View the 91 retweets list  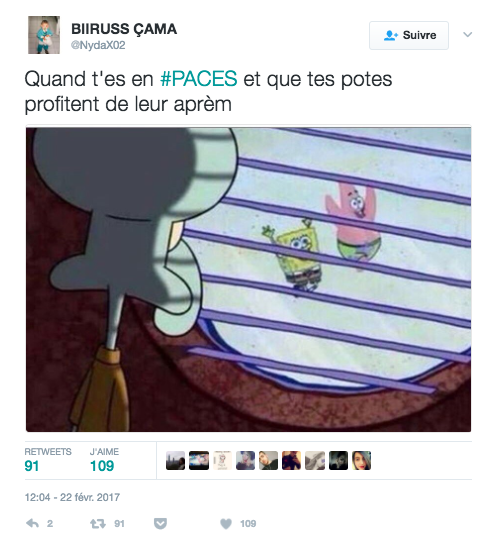coord(48,460)
